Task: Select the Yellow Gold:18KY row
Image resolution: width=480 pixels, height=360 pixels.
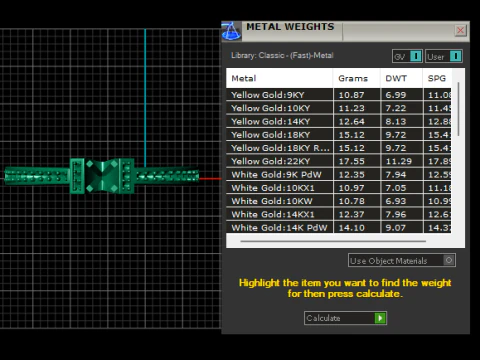Action: [339, 135]
